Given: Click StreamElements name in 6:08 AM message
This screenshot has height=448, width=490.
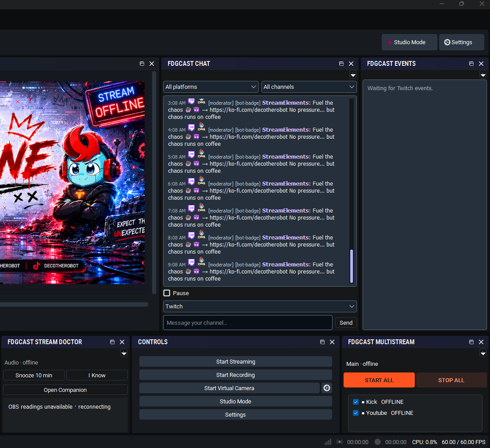Looking at the screenshot, I should [285, 183].
